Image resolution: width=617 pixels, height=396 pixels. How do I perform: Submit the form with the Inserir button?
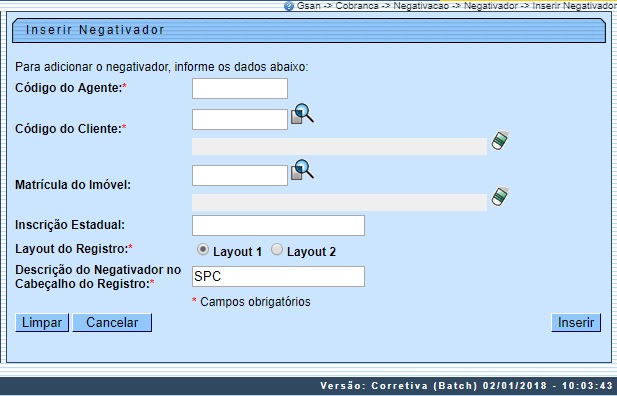coord(576,323)
